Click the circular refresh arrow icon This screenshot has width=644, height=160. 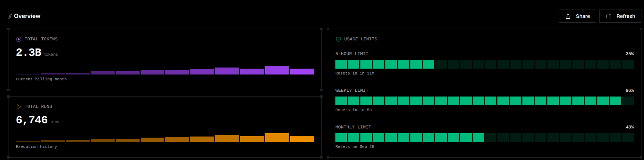tap(608, 16)
